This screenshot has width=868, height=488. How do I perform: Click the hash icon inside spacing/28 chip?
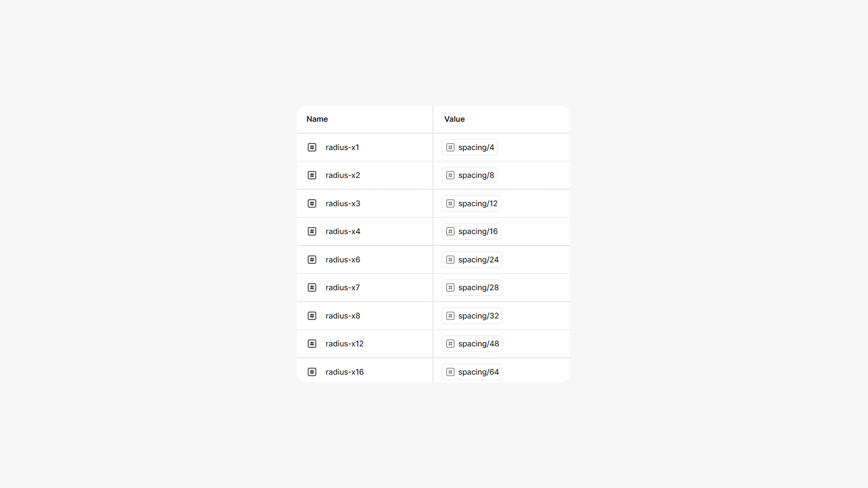point(450,288)
